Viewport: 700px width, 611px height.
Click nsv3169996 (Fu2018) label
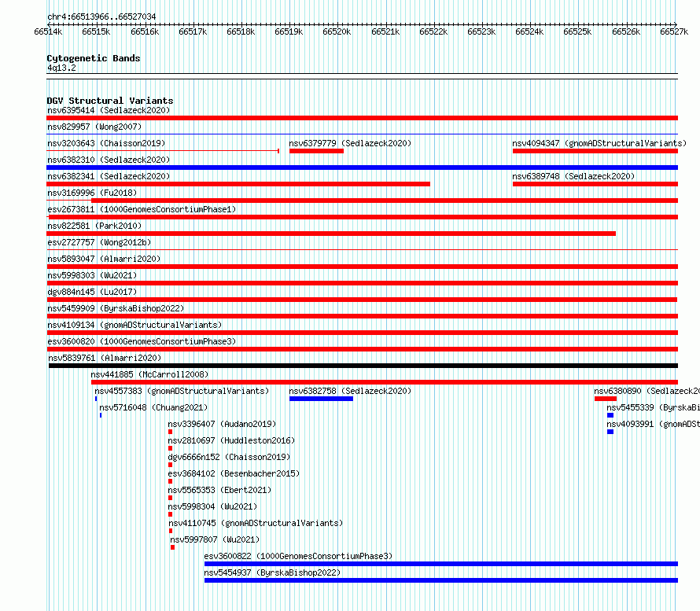[x=92, y=193]
